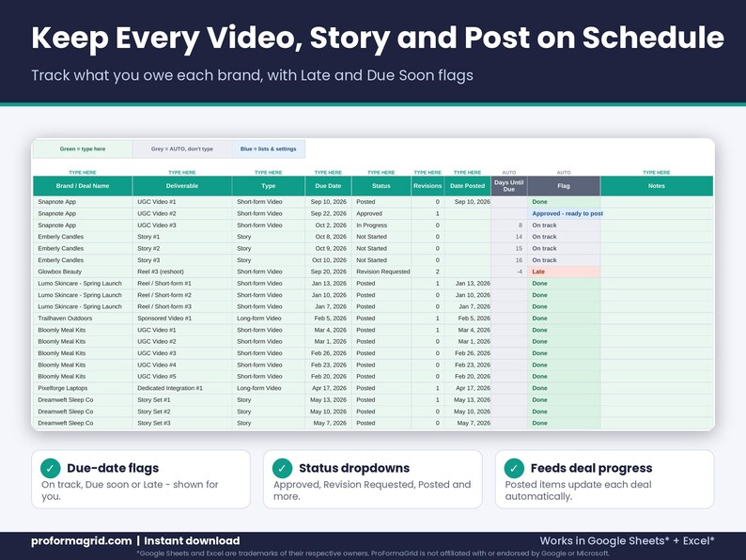Click the Date Posted column header
Viewport: 746px width, 560px height.
(468, 186)
